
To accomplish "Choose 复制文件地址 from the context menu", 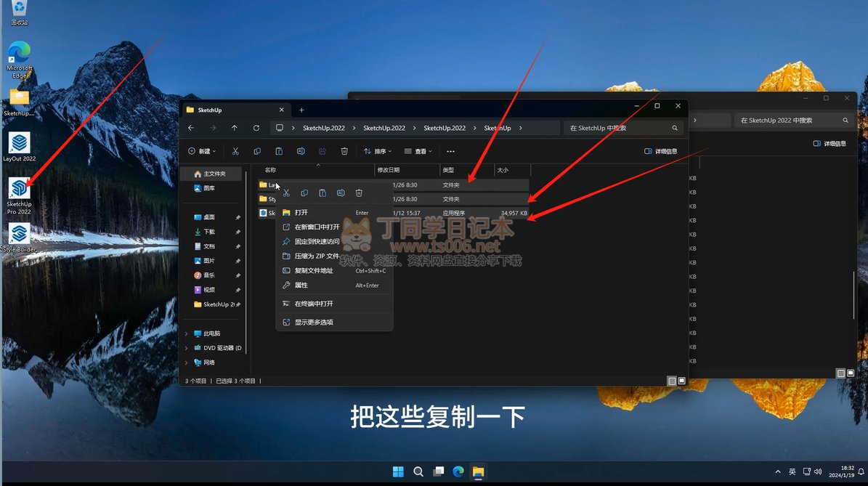I will point(334,271).
